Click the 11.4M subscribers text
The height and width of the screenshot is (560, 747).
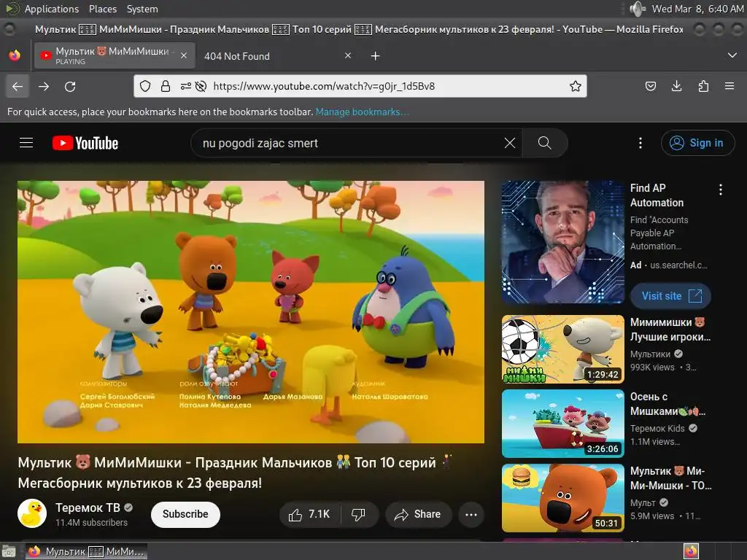[91, 522]
